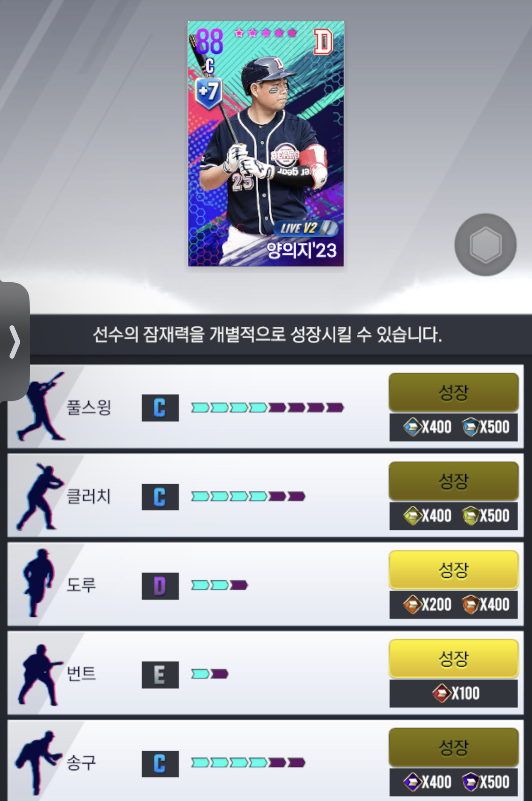Click the C grade badge for 풀스윙
This screenshot has height=801, width=532.
(160, 408)
